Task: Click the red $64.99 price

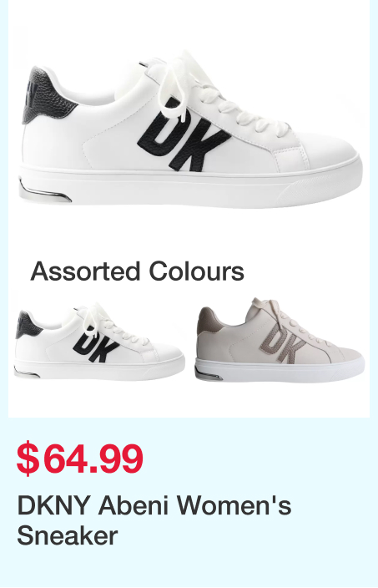Action: pos(80,459)
